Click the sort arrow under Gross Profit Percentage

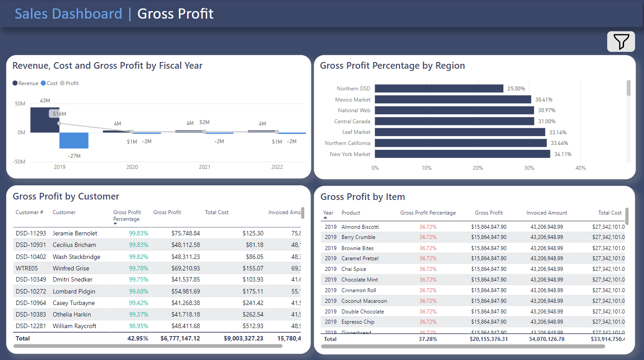(x=115, y=224)
